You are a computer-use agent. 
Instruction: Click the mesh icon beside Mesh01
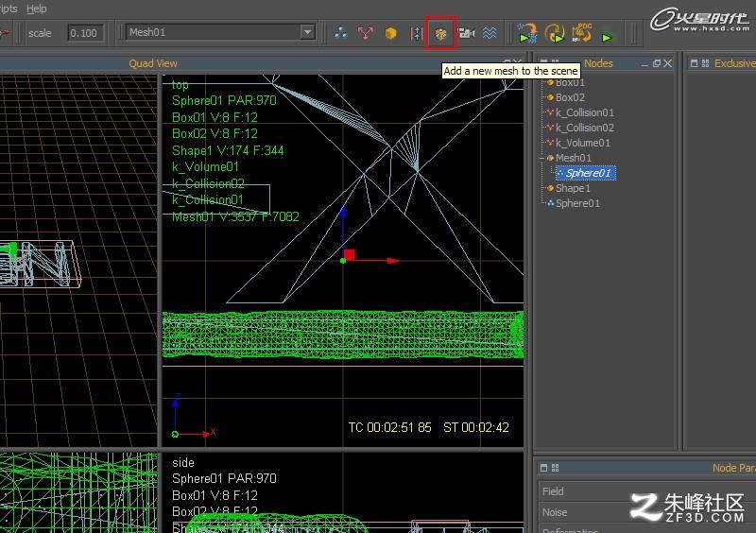[550, 158]
